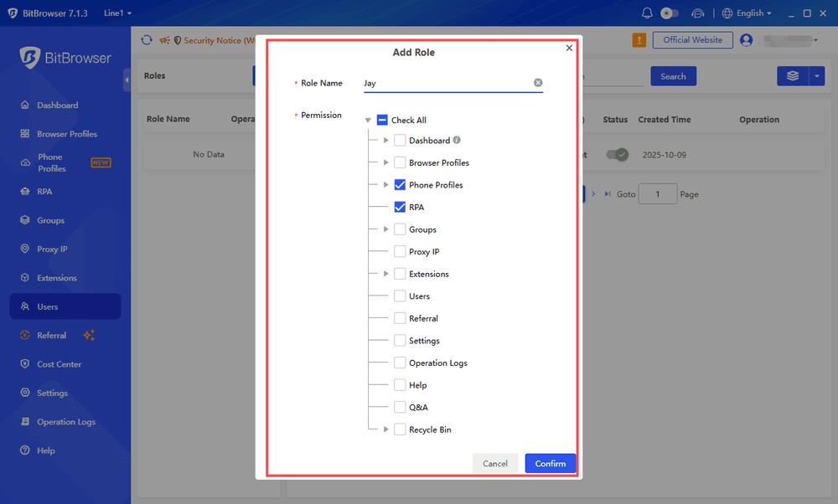The width and height of the screenshot is (838, 504).
Task: Expand the Recycle Bin permission node
Action: click(x=385, y=429)
